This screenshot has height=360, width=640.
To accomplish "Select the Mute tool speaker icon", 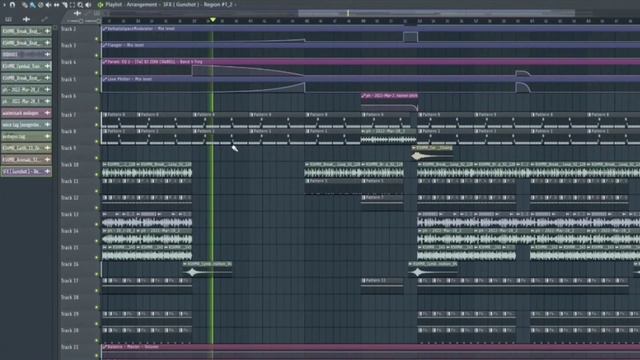I will pos(49,5).
